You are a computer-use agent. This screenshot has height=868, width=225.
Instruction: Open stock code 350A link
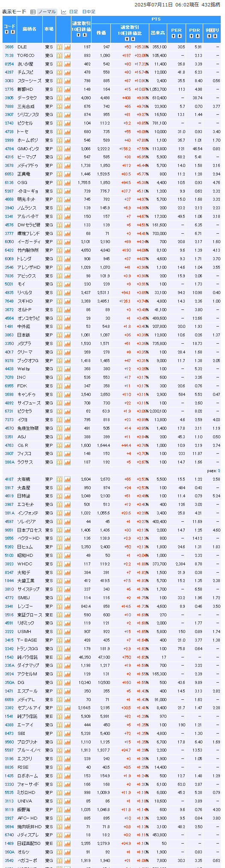[x=9, y=683]
